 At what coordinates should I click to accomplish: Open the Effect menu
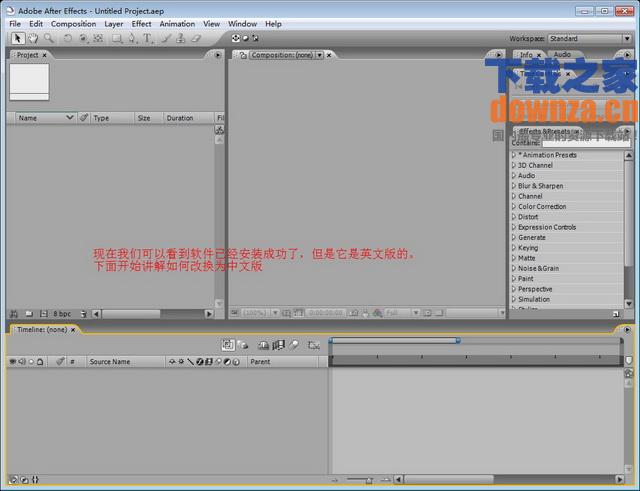coord(141,24)
